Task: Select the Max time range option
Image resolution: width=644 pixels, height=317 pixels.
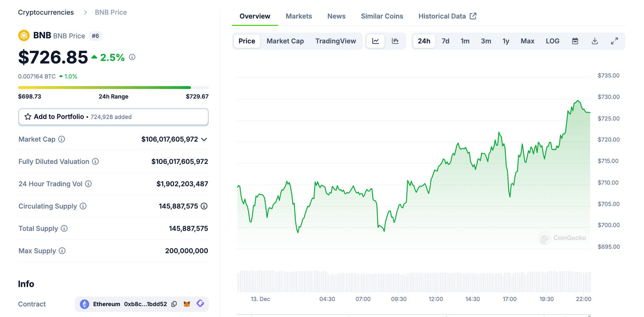Action: click(x=527, y=41)
